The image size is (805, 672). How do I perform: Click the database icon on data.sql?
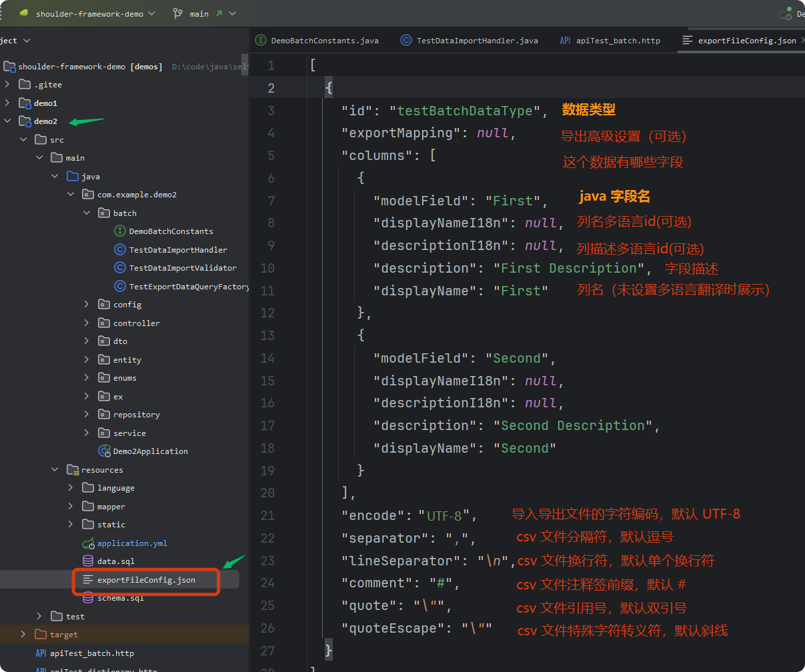coord(88,561)
